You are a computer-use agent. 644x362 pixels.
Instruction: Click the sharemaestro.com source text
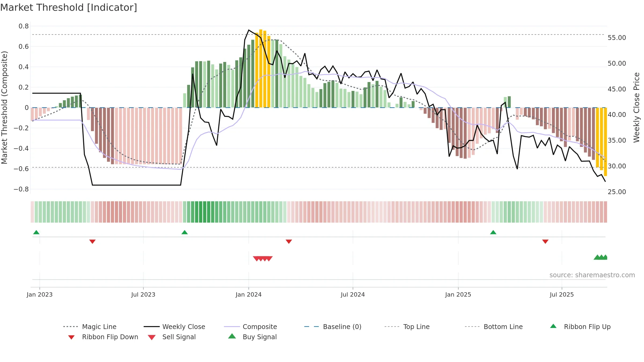click(592, 275)
